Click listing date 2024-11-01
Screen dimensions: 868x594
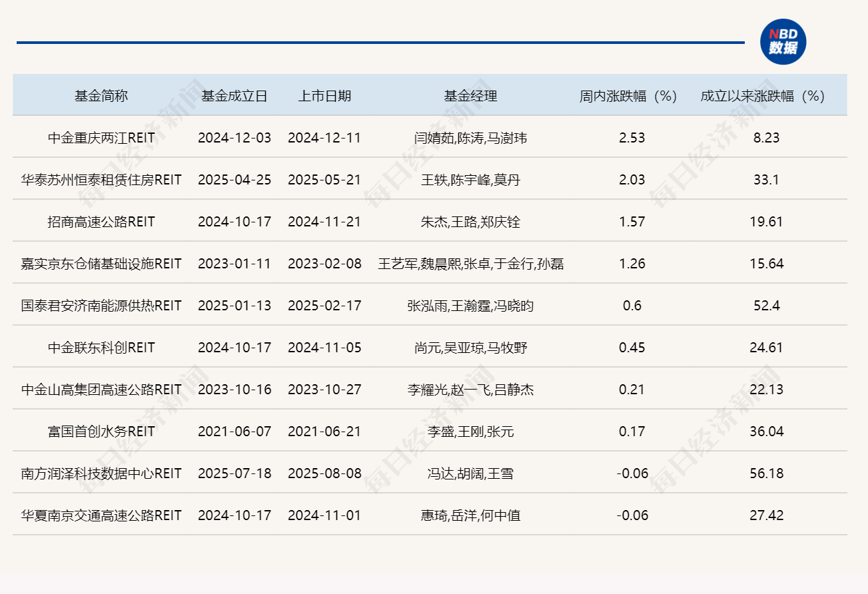324,515
